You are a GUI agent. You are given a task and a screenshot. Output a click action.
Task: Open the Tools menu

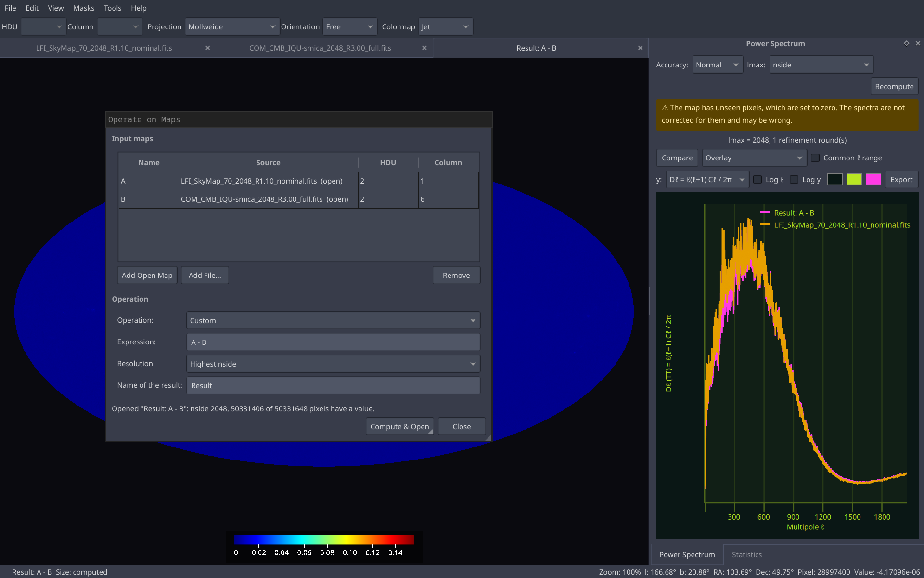113,8
